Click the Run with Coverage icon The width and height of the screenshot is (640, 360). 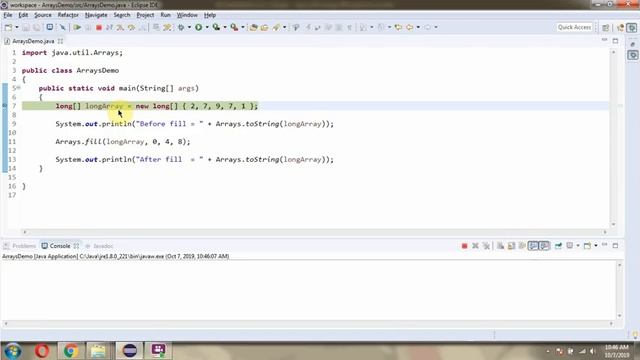click(216, 27)
